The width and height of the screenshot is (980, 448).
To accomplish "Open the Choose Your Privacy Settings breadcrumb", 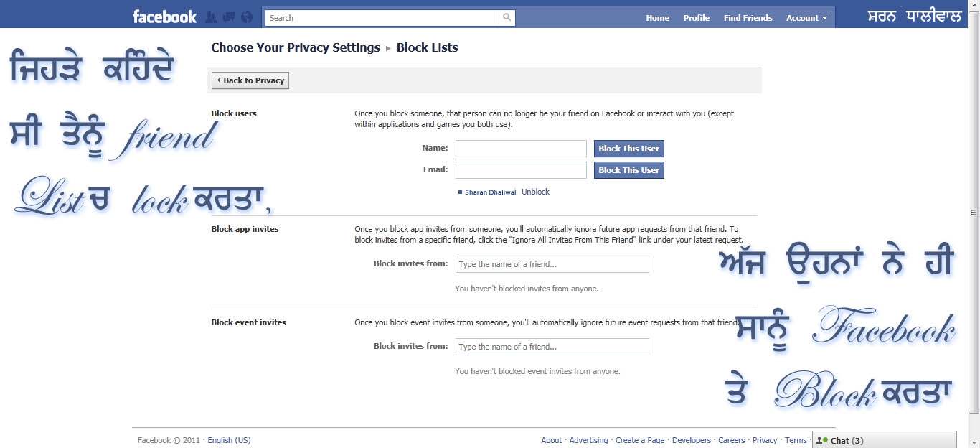I will click(296, 47).
